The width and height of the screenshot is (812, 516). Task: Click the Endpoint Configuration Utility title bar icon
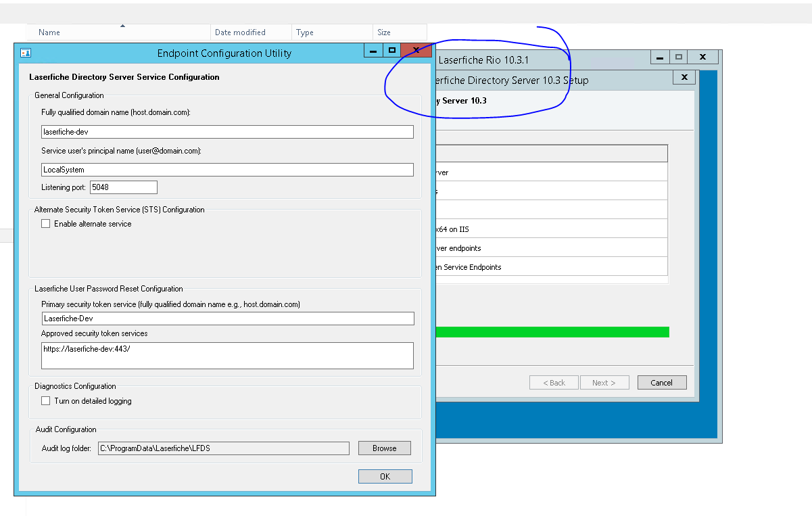[26, 53]
